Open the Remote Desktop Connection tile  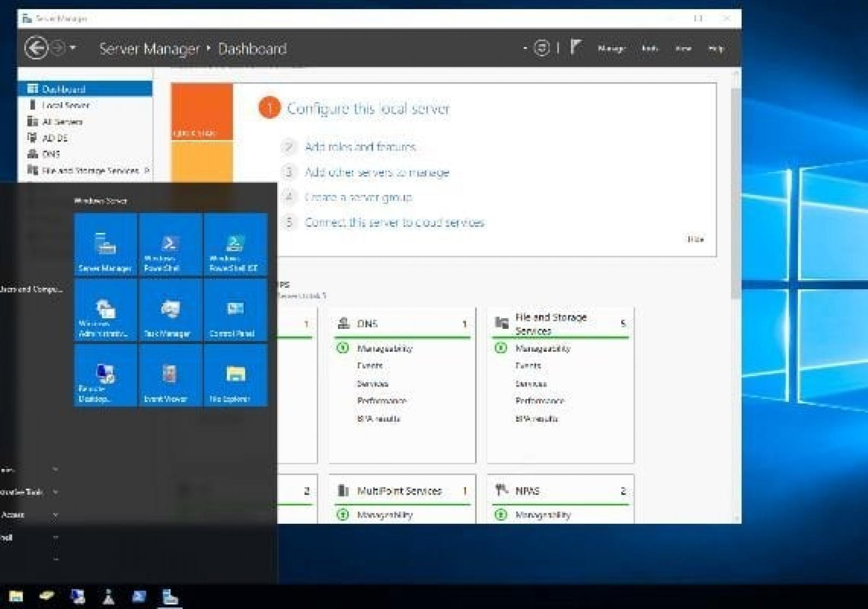105,376
